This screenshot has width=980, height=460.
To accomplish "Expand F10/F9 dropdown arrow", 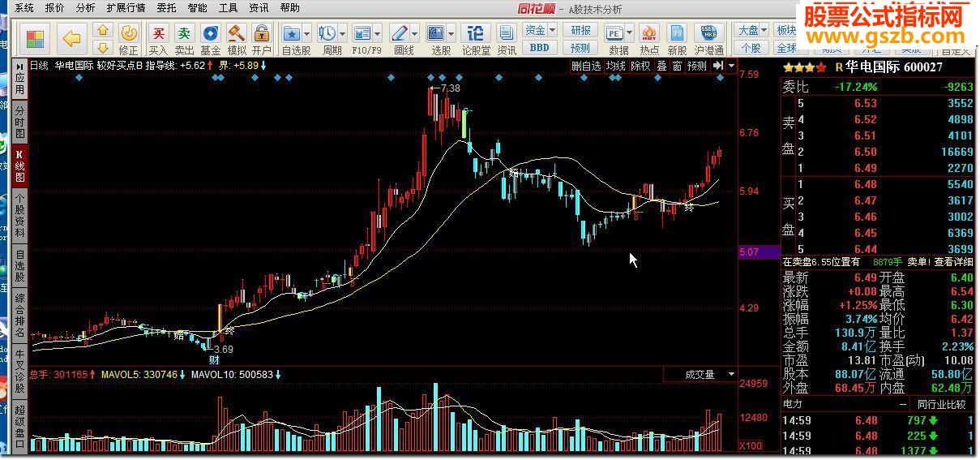I will point(378,34).
